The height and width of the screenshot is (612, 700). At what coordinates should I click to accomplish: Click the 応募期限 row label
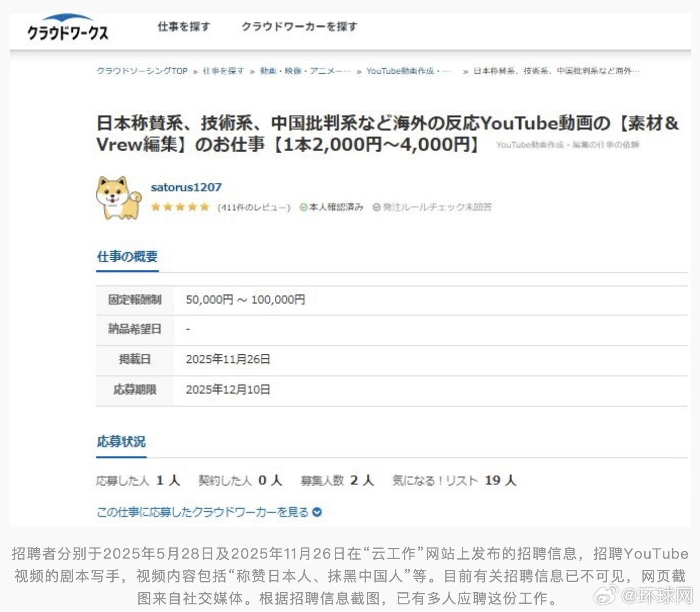coord(135,390)
